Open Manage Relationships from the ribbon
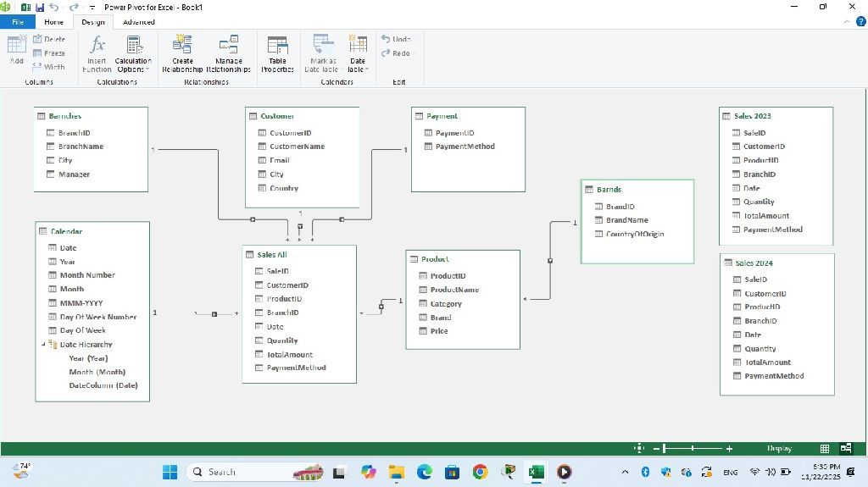868x487 pixels. [228, 47]
